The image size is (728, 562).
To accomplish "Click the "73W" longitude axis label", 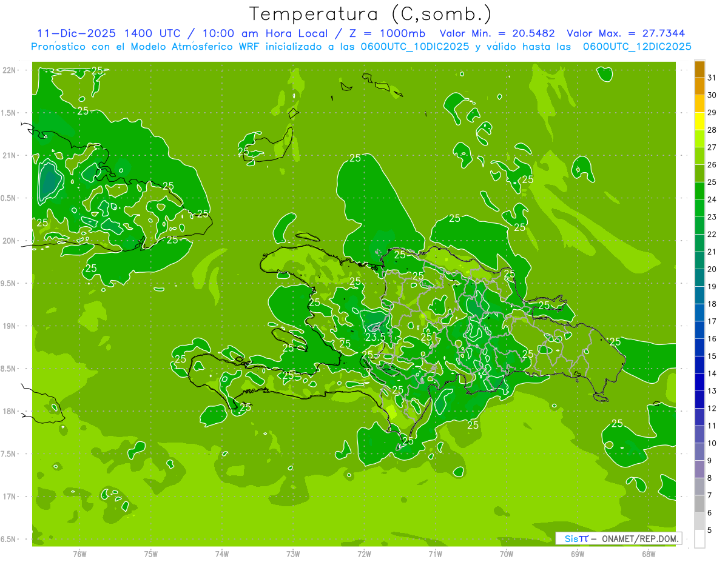I will (x=293, y=554).
